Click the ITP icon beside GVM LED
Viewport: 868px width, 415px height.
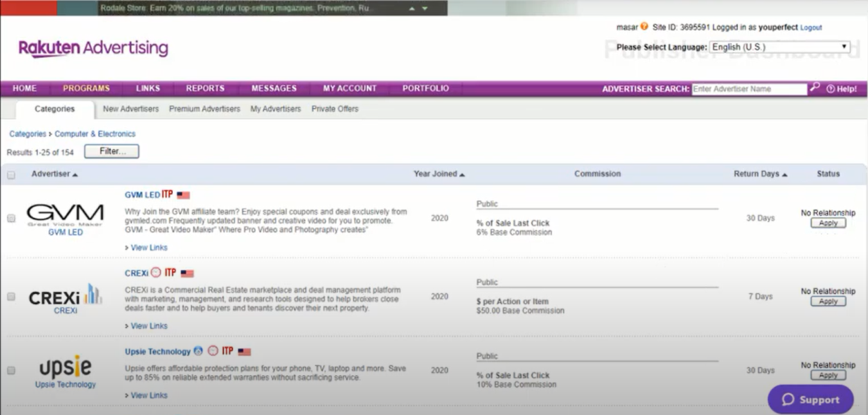[168, 195]
